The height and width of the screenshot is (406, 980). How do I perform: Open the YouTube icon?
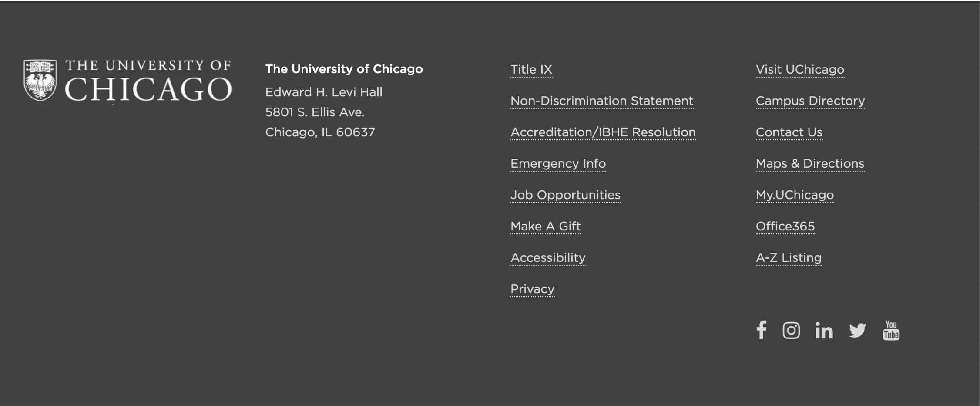click(891, 331)
